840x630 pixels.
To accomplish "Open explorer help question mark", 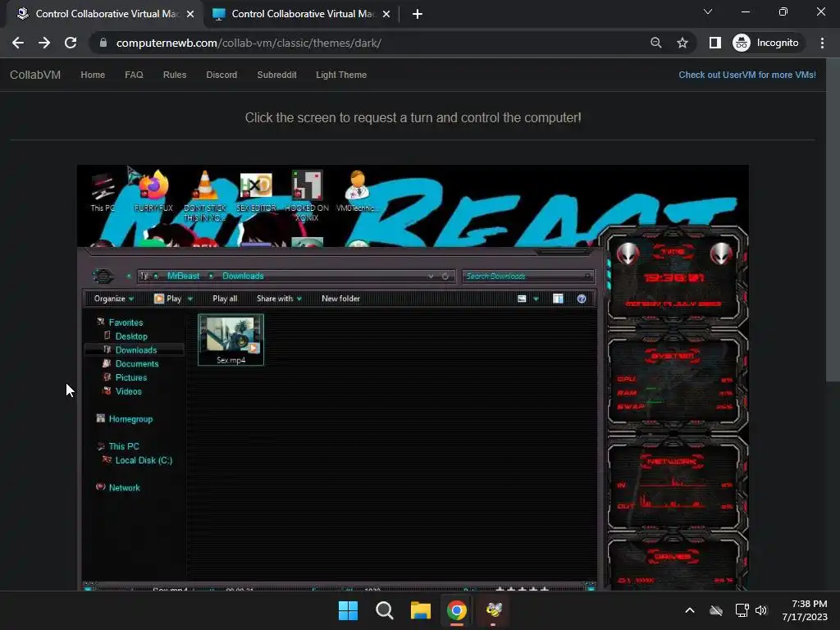I will [582, 299].
